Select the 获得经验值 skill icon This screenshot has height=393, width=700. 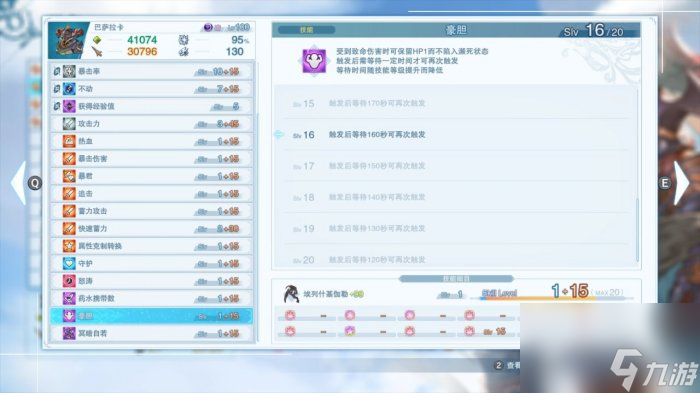pyautogui.click(x=69, y=106)
